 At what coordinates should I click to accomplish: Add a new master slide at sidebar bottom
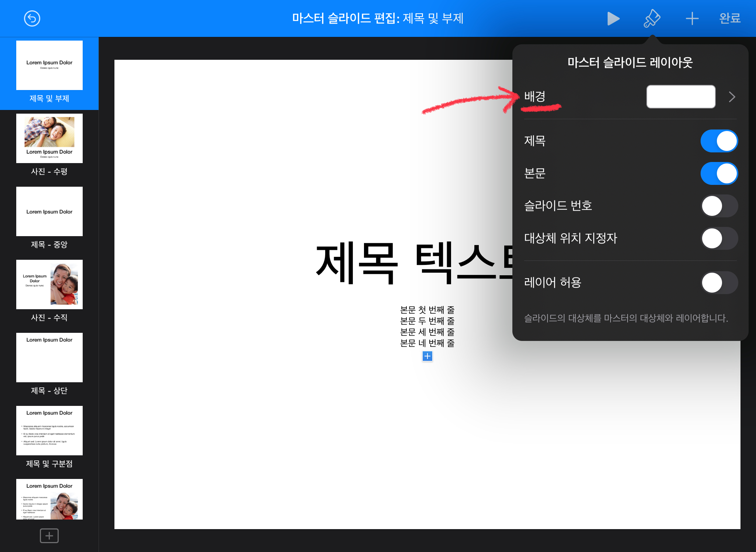49,535
